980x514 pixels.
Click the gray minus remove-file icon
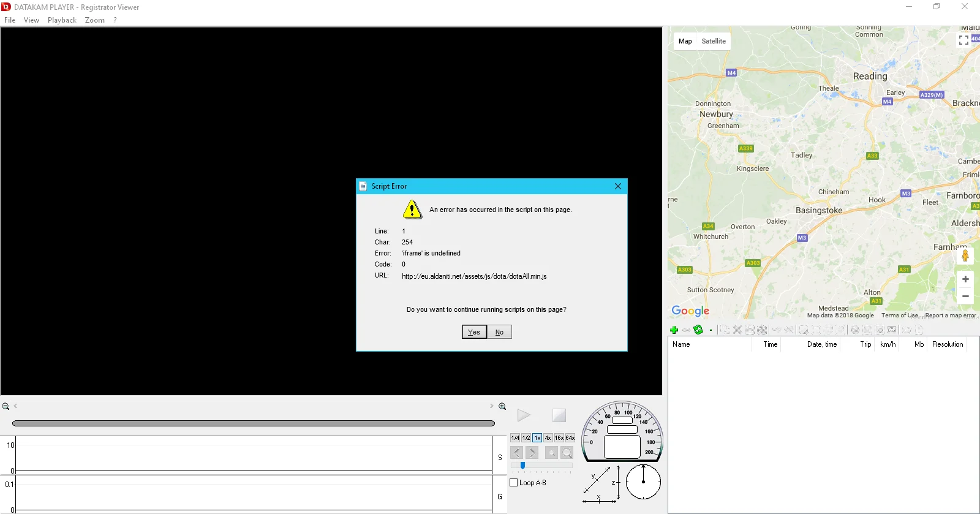point(686,330)
